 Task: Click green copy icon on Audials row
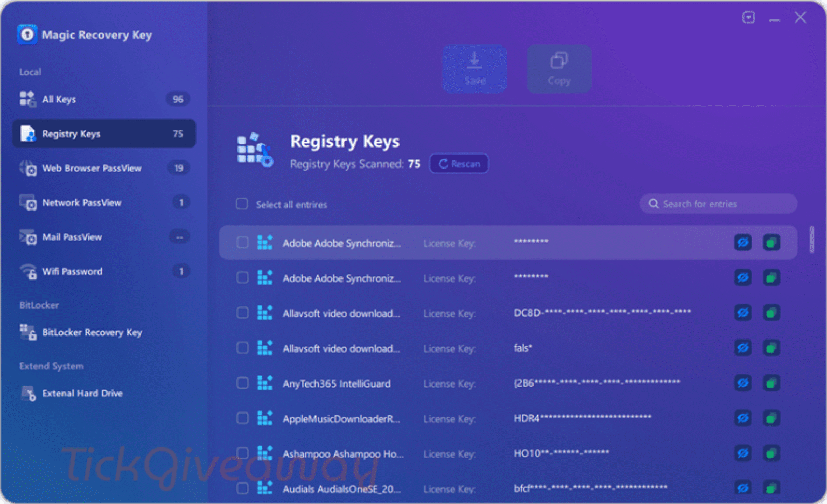coord(771,488)
